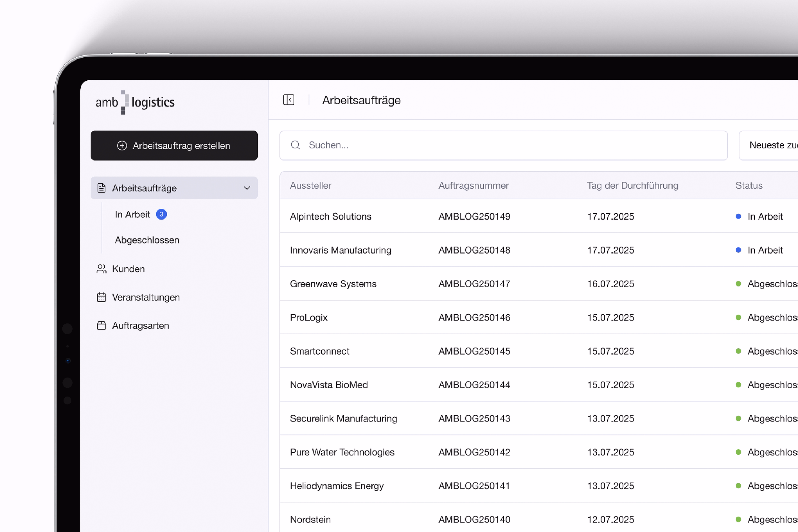
Task: Click the 16.07.2025 date for Greenwave Systems
Action: click(x=611, y=284)
